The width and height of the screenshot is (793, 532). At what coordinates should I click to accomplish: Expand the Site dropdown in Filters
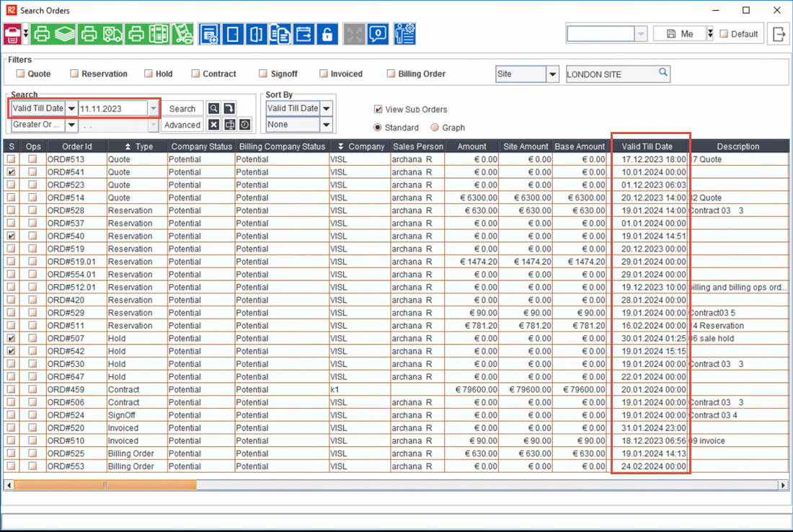pos(552,74)
